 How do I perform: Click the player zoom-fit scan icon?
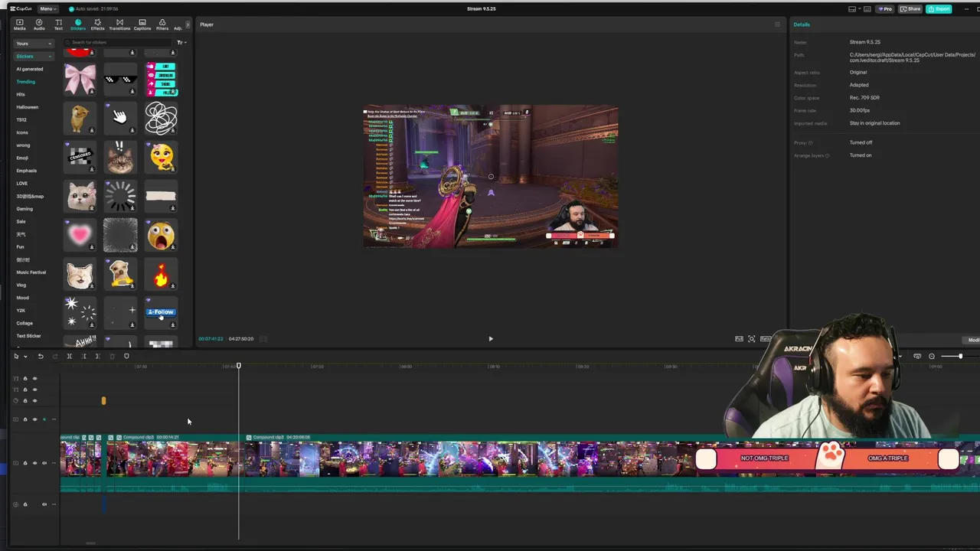coord(752,338)
